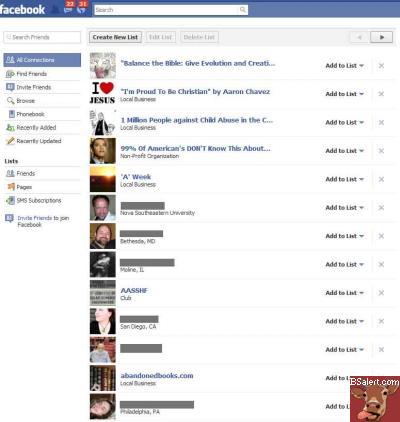Click the Facebook logo
Viewport: 400px width, 422px height.
(22, 9)
